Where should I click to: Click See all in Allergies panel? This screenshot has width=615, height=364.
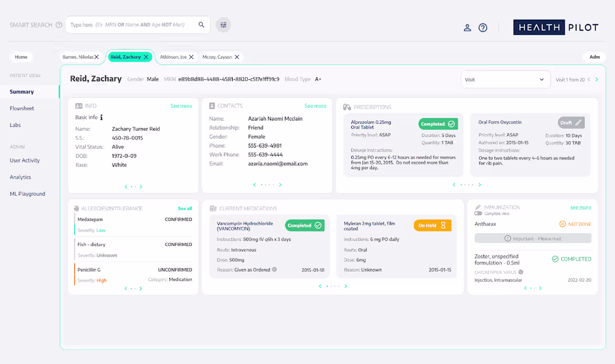click(x=184, y=209)
